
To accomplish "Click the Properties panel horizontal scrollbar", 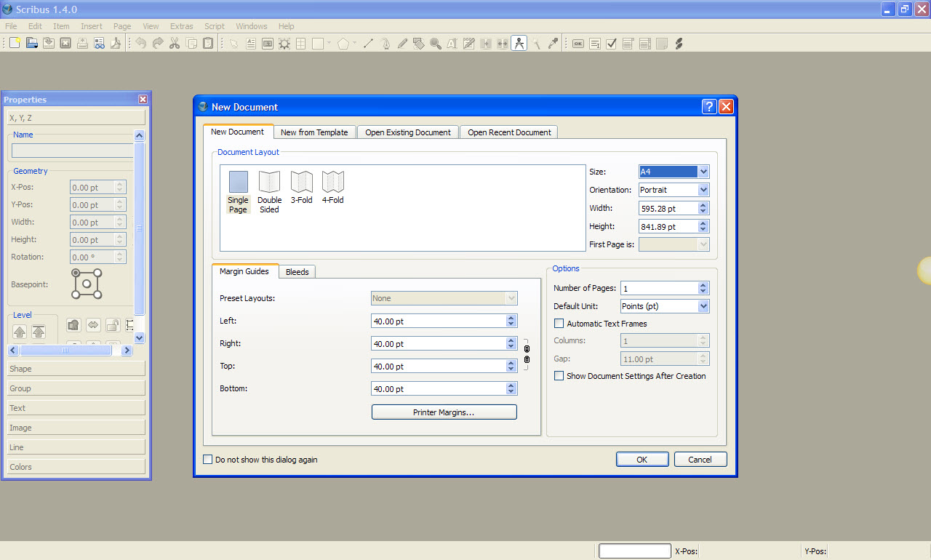I will tap(65, 350).
